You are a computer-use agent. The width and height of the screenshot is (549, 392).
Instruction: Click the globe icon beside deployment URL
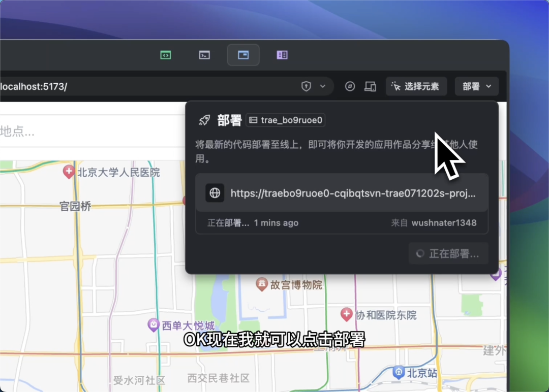click(215, 193)
